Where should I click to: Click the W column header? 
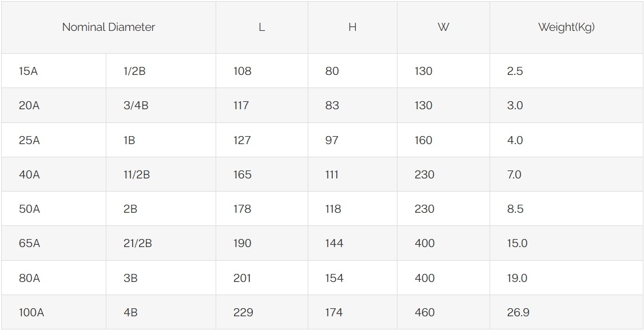click(x=443, y=27)
